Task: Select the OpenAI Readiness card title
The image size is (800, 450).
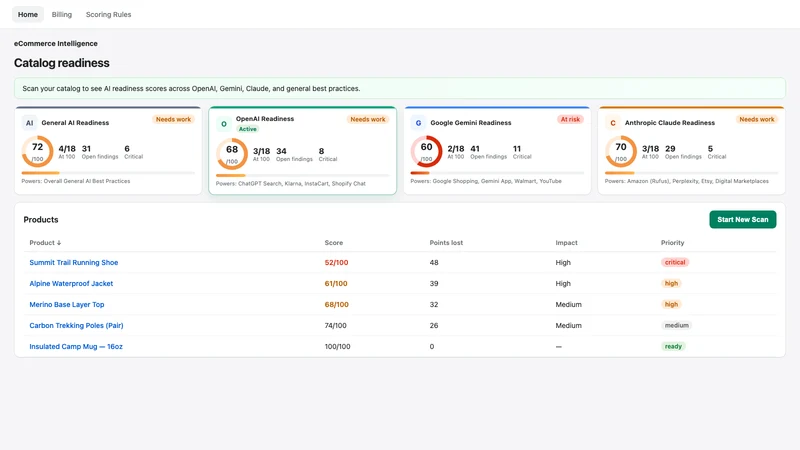Action: (x=265, y=118)
